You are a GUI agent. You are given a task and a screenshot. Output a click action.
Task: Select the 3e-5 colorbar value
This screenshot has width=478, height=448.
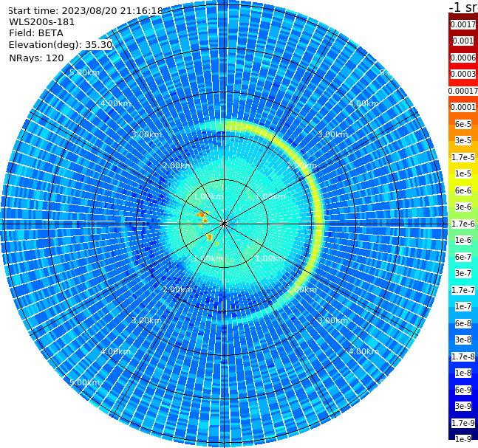click(462, 140)
